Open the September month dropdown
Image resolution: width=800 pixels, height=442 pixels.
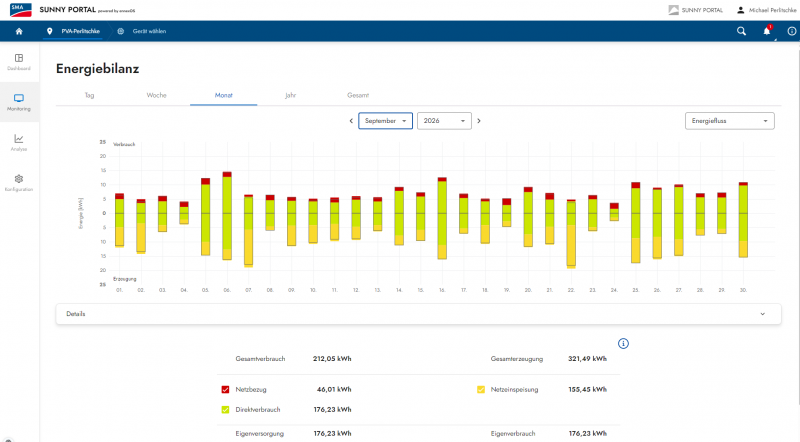tap(385, 121)
